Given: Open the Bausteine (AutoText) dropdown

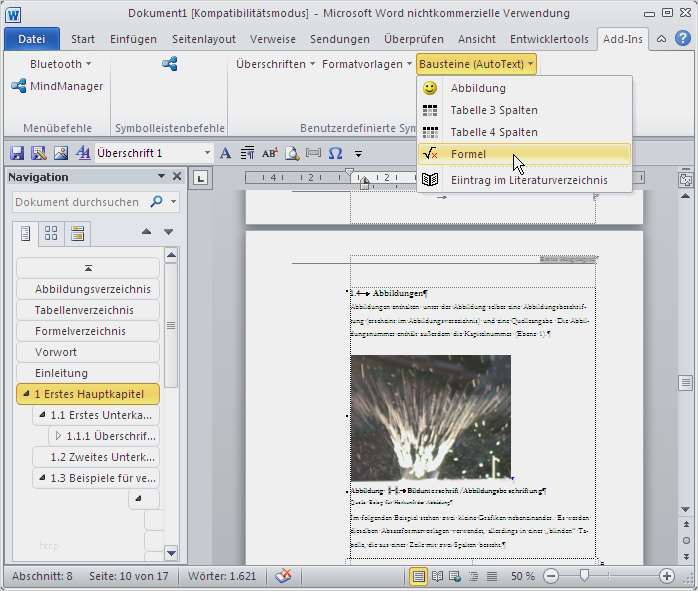Looking at the screenshot, I should tap(476, 64).
